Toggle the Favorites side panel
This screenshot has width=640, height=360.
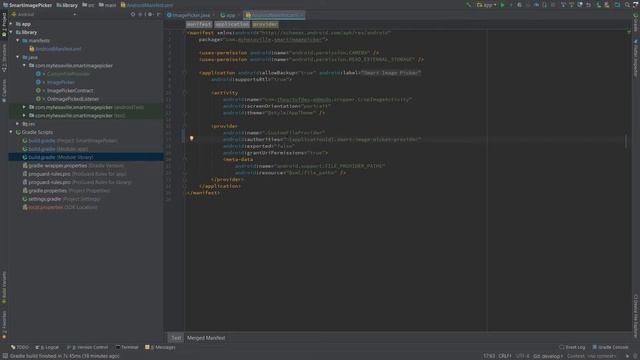(x=4, y=324)
